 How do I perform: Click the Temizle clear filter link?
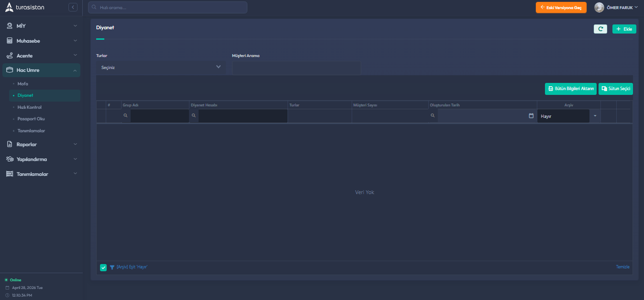pyautogui.click(x=622, y=267)
